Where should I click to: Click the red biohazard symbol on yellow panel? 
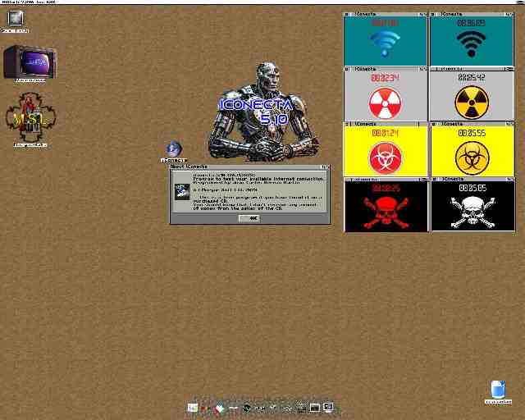tap(385, 157)
